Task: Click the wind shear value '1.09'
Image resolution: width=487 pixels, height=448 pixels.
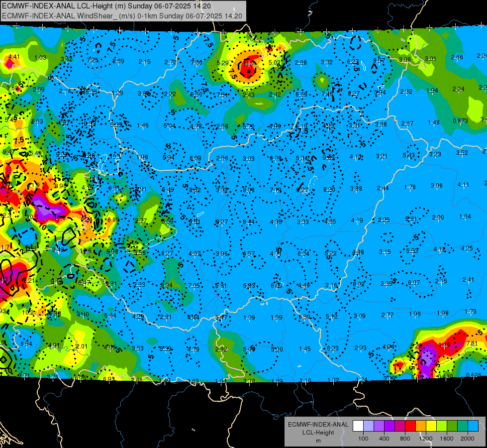Action: 249,318
